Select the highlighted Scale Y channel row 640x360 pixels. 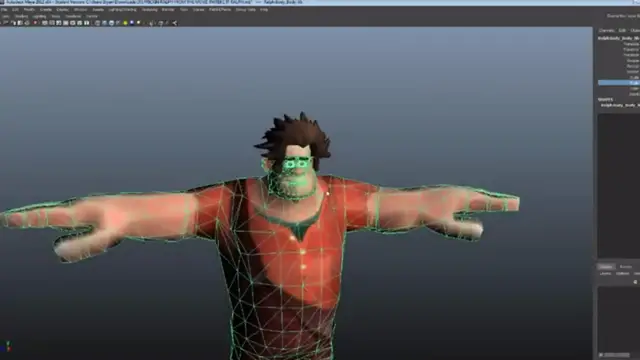pos(619,83)
